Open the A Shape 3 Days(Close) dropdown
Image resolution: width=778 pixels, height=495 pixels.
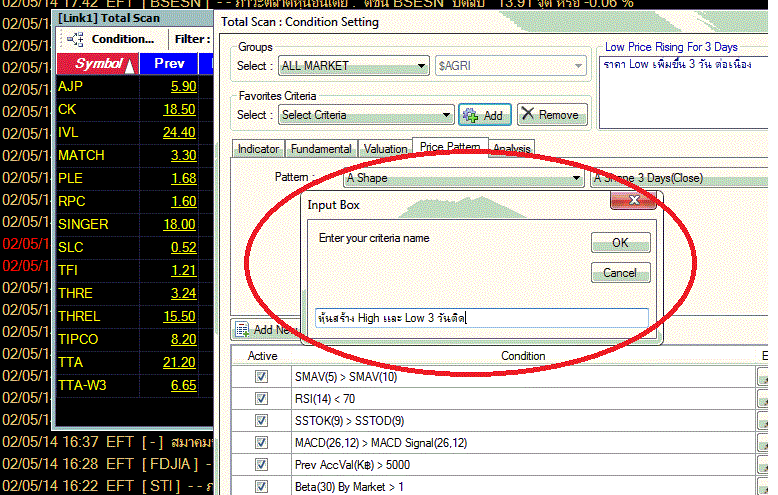click(x=680, y=178)
